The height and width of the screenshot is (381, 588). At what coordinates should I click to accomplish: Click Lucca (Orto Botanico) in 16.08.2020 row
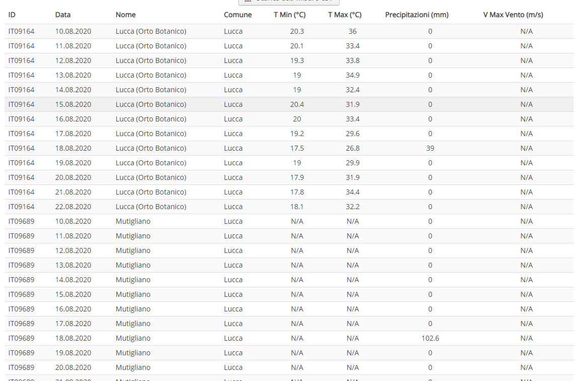pos(151,119)
